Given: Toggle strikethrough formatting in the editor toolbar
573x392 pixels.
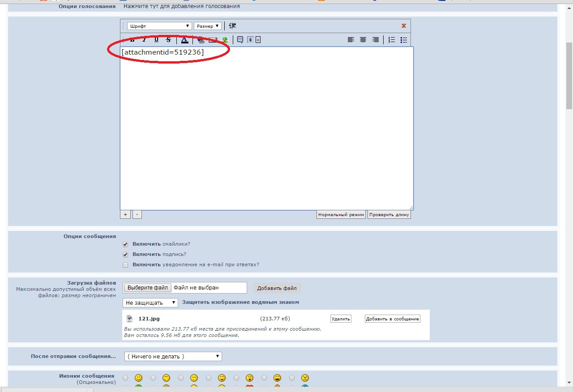Looking at the screenshot, I should [168, 40].
